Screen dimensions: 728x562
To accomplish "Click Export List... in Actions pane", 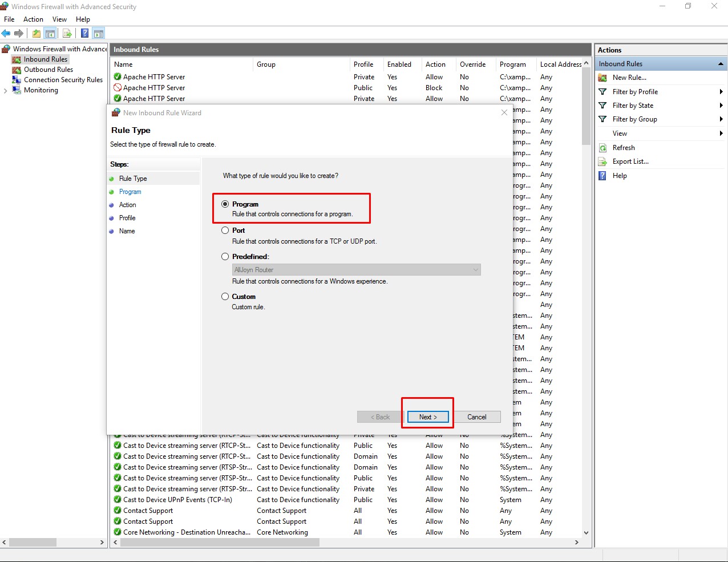I will tap(630, 161).
